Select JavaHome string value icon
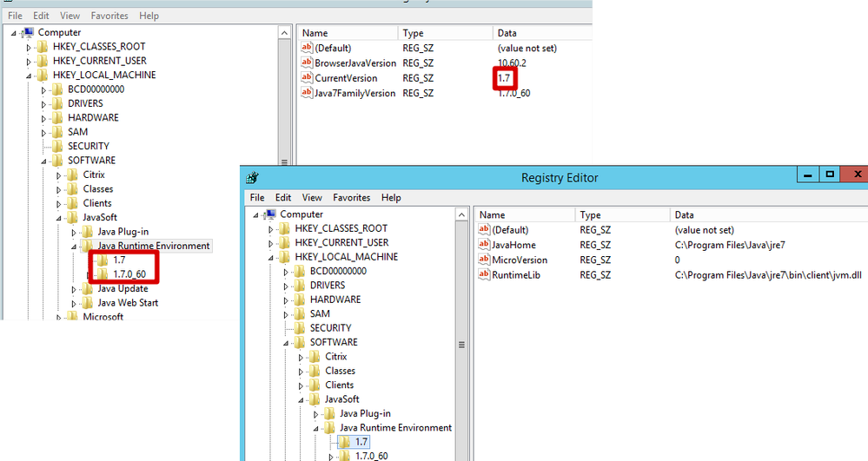This screenshot has width=868, height=461. pos(484,245)
